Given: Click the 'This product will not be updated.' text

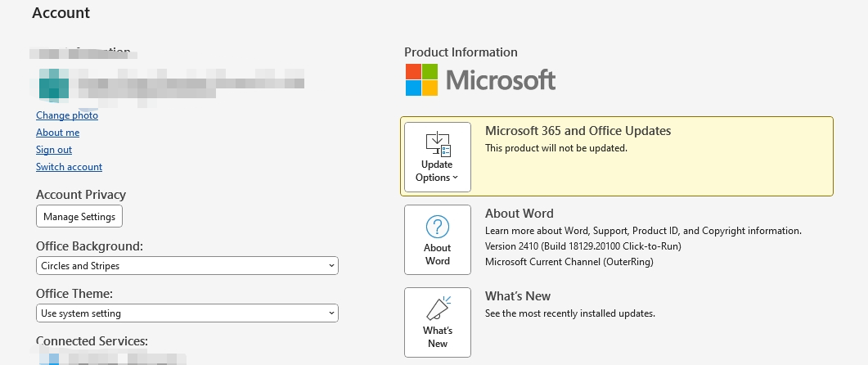Looking at the screenshot, I should coord(556,148).
